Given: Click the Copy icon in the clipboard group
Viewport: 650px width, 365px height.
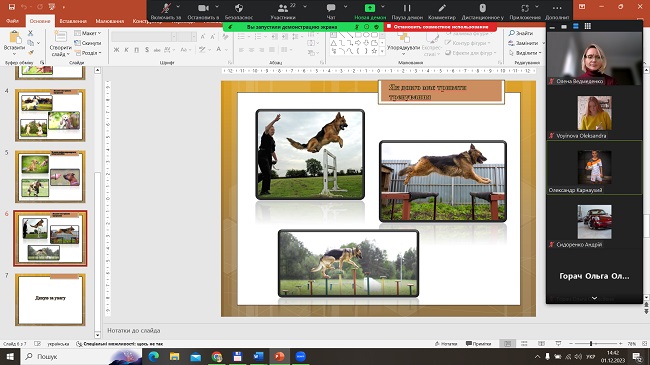Looking at the screenshot, I should pyautogui.click(x=31, y=43).
